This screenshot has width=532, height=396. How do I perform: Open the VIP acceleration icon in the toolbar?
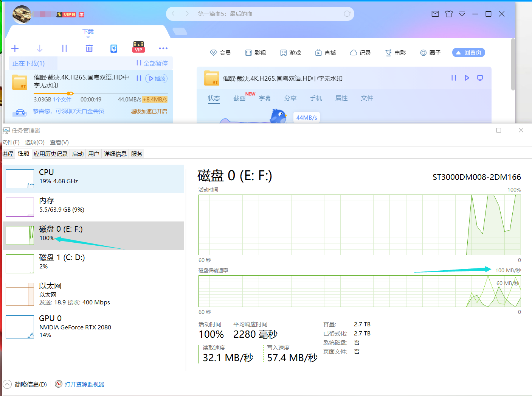click(x=138, y=47)
